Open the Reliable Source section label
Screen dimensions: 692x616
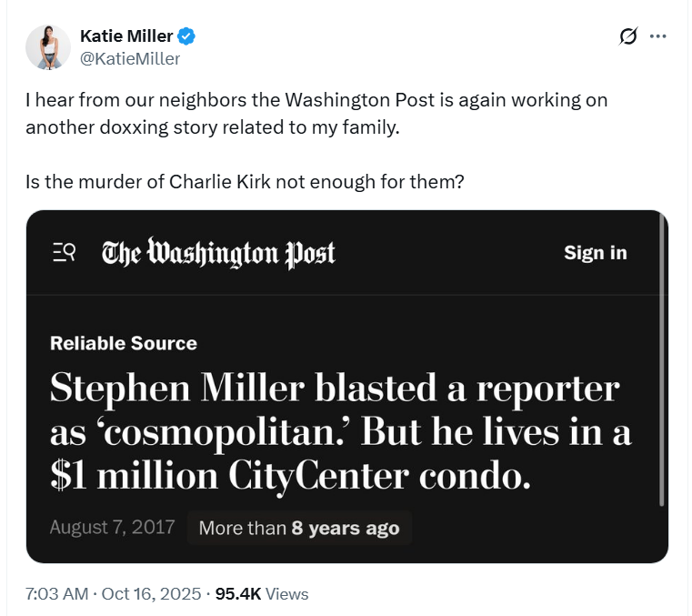124,343
